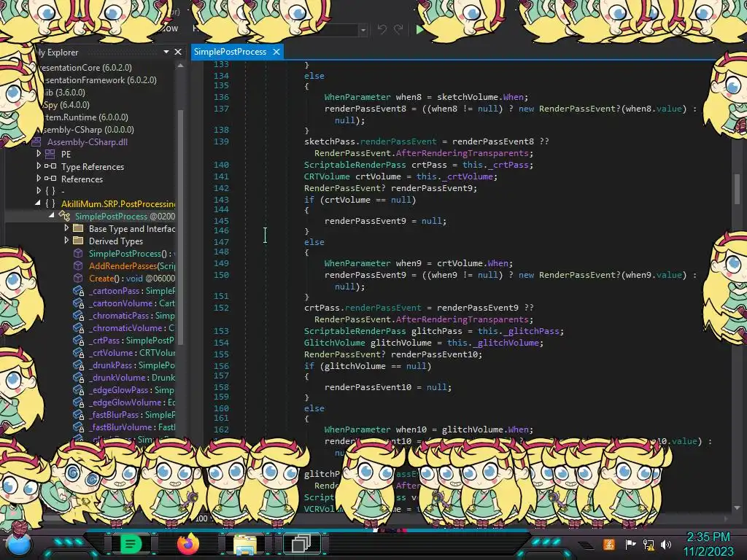The width and height of the screenshot is (747, 560).
Task: Expand the '-' namespace node
Action: (x=39, y=191)
